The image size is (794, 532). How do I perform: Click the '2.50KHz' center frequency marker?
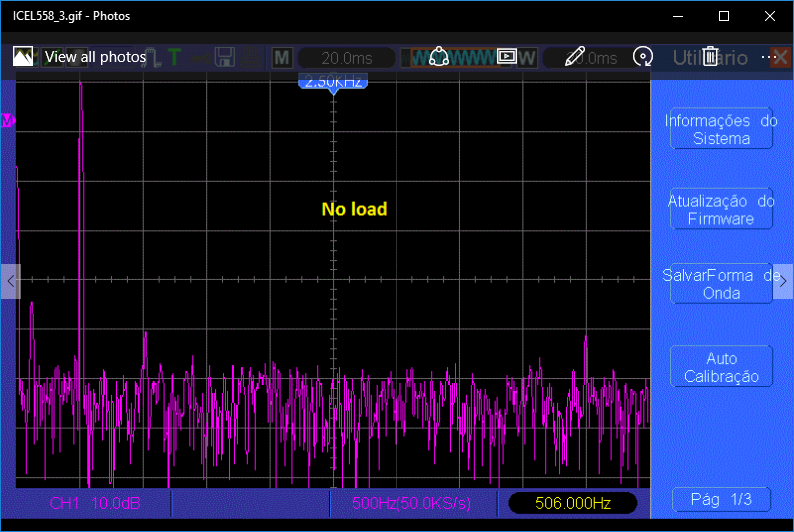[x=333, y=82]
